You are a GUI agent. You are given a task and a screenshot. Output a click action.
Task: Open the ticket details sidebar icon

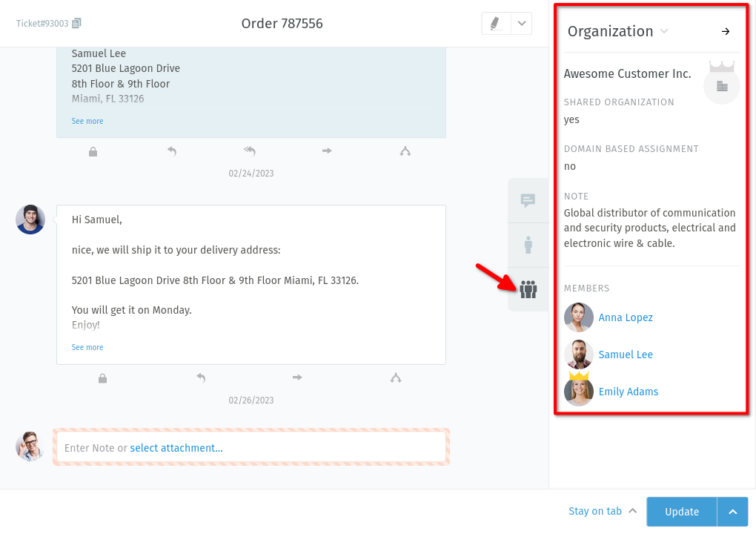tap(528, 200)
